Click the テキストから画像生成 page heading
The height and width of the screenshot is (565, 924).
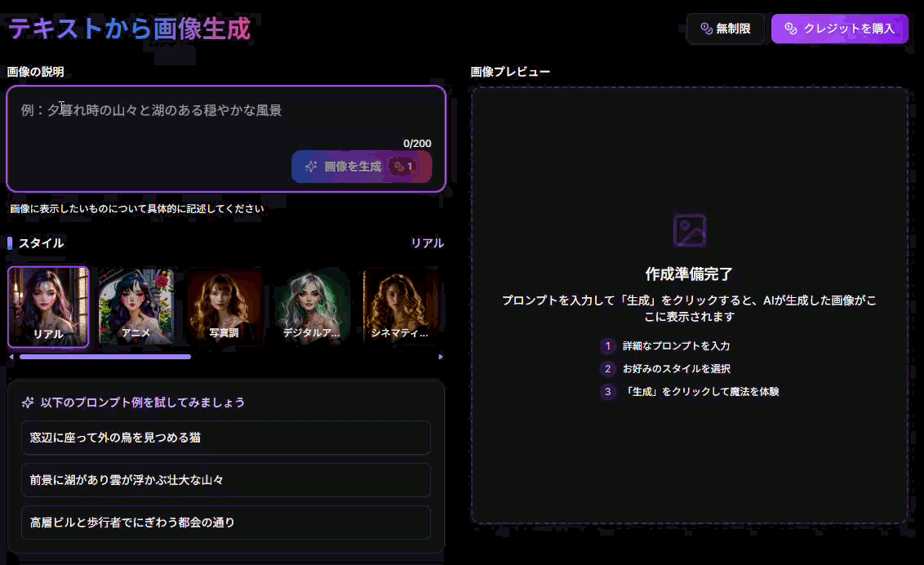129,29
